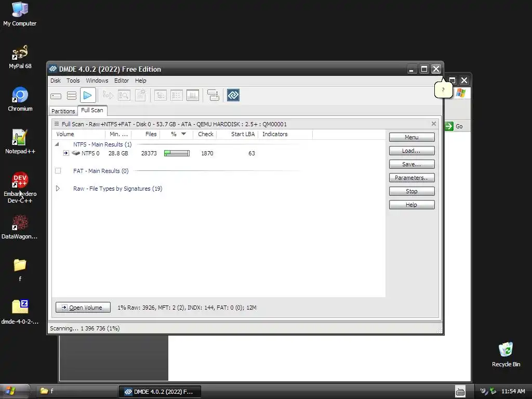The height and width of the screenshot is (399, 532).
Task: Click the % column sort arrow
Action: point(183,134)
